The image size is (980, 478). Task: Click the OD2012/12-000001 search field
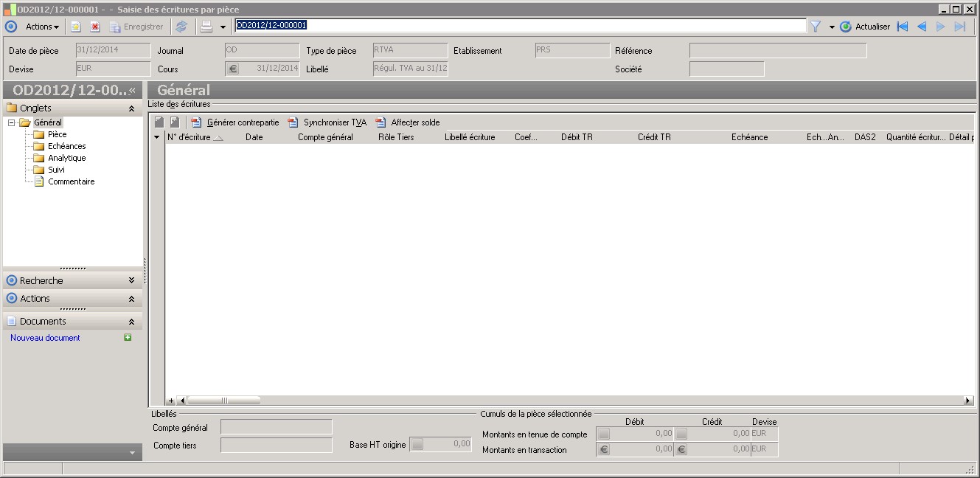(521, 26)
